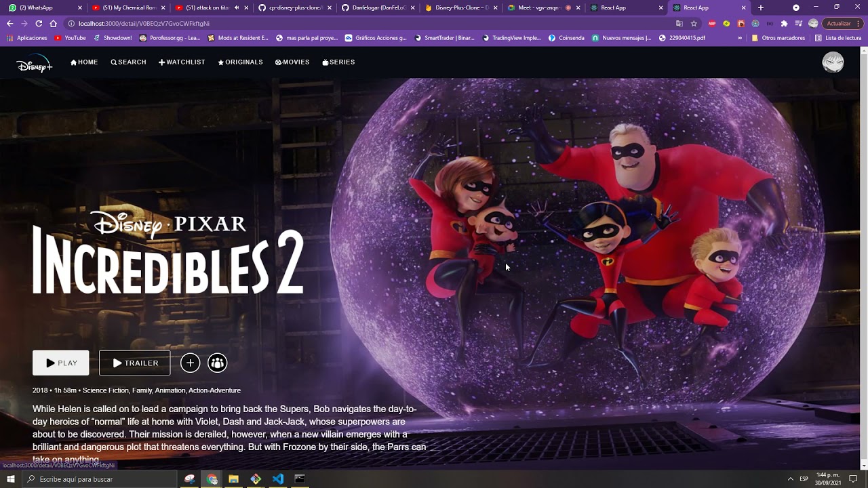Click the group watch icon
Viewport: 868px width, 488px height.
click(x=218, y=363)
